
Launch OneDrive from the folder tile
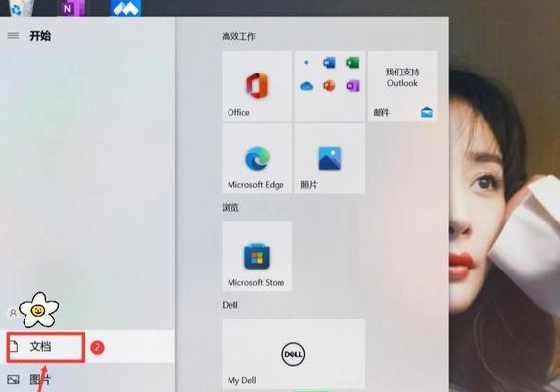coord(306,86)
